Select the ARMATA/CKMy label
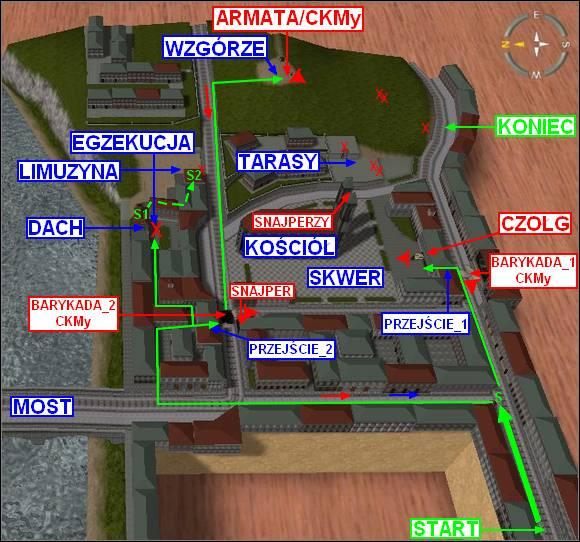This screenshot has width=580, height=542. point(289,18)
